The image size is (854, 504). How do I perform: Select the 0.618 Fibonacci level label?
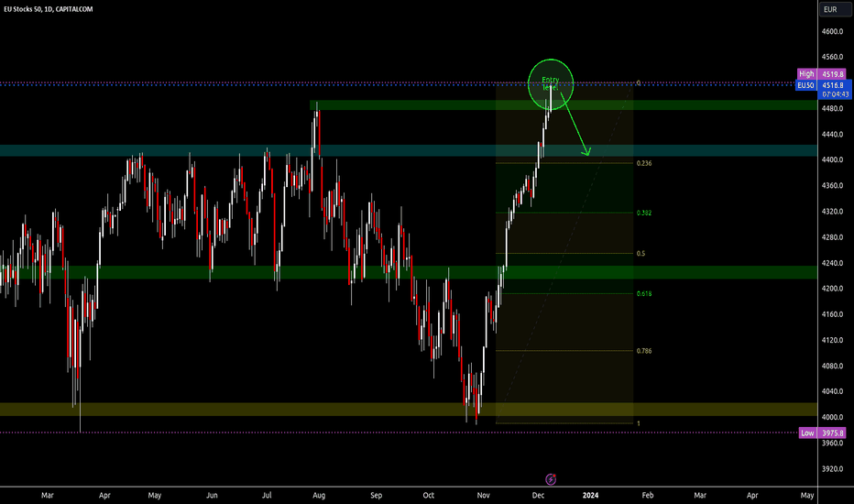(644, 293)
